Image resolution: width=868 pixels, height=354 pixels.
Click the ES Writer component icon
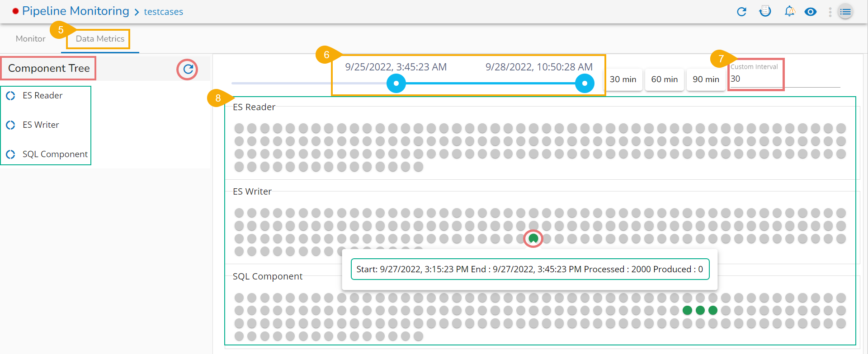(11, 125)
